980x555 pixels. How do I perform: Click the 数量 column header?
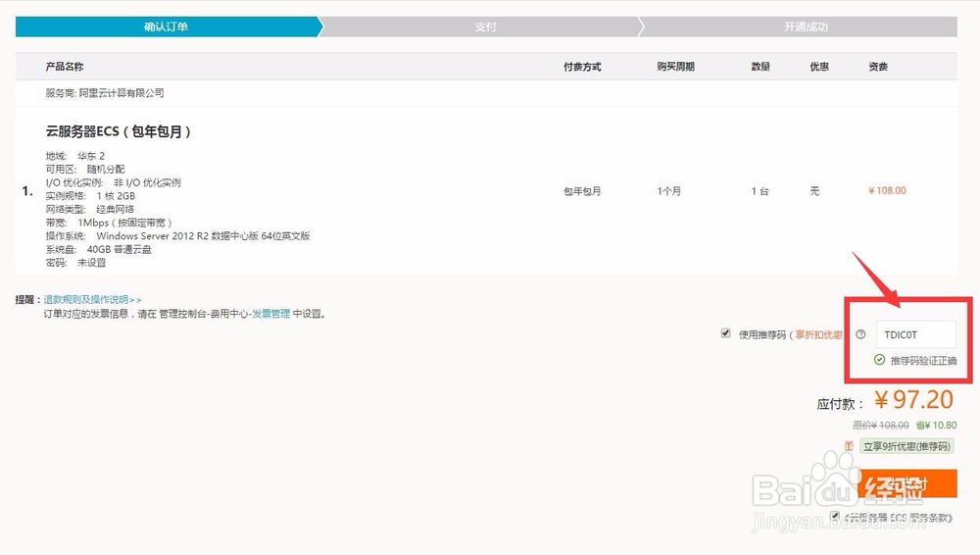click(760, 67)
